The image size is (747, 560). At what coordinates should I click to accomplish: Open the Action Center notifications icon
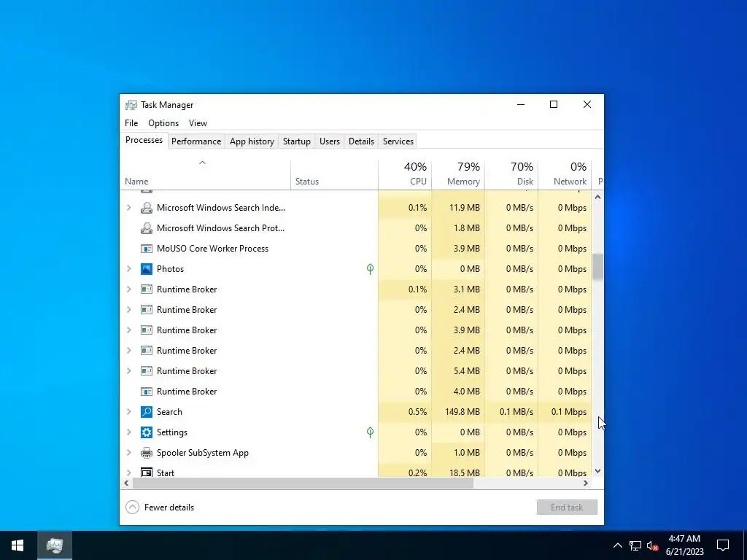click(x=723, y=545)
